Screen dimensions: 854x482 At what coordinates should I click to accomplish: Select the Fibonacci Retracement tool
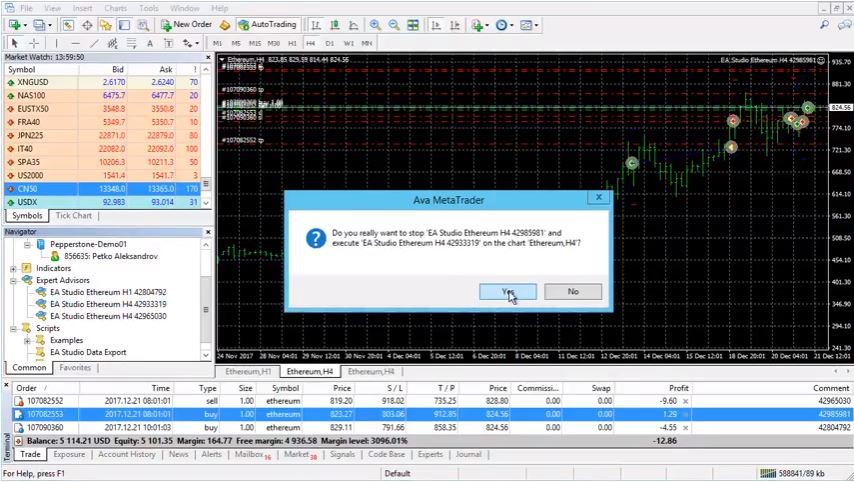click(x=131, y=43)
